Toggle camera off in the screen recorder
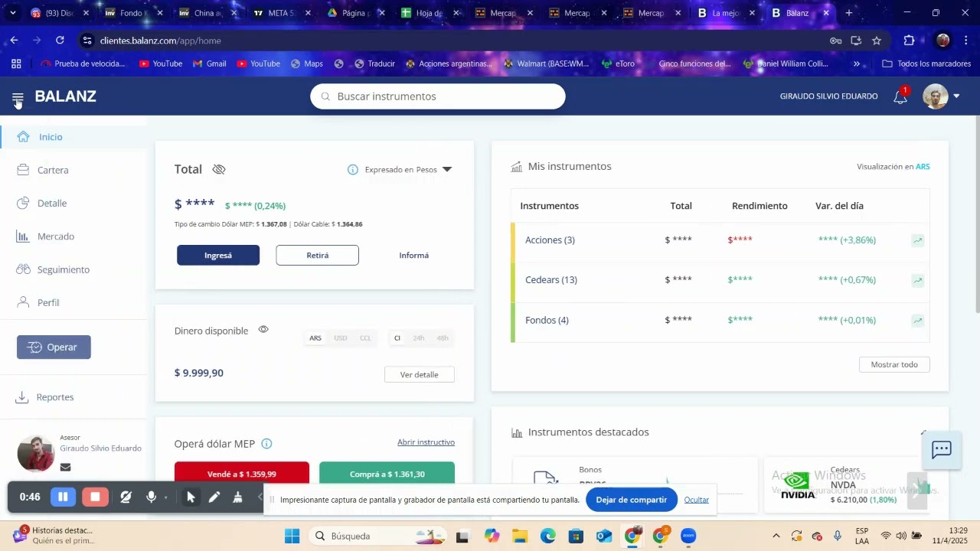Viewport: 980px width, 551px height. (x=126, y=497)
